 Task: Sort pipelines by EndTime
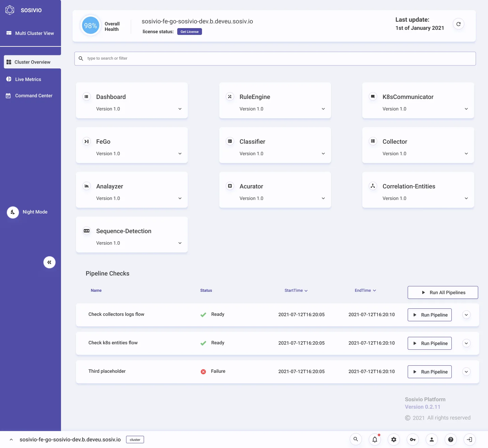pyautogui.click(x=365, y=290)
